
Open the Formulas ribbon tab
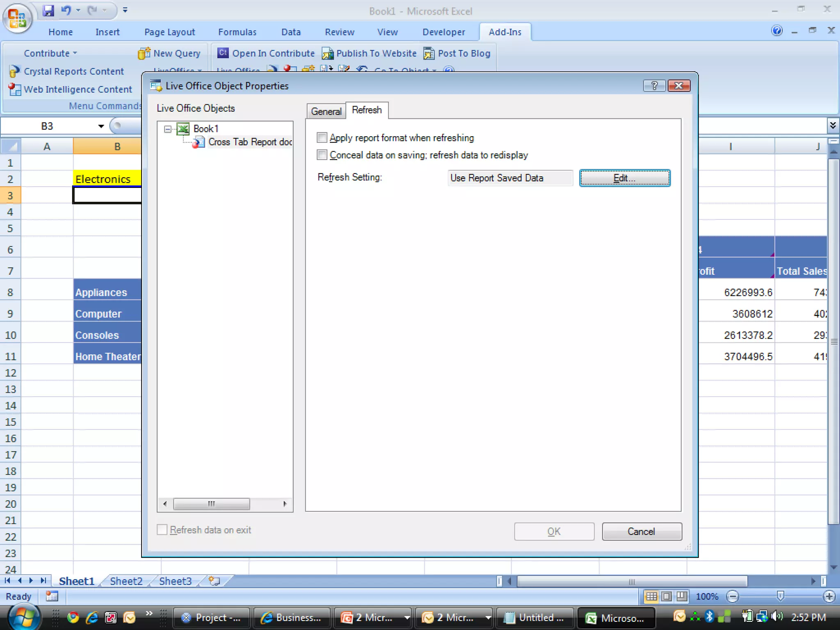[x=237, y=32]
